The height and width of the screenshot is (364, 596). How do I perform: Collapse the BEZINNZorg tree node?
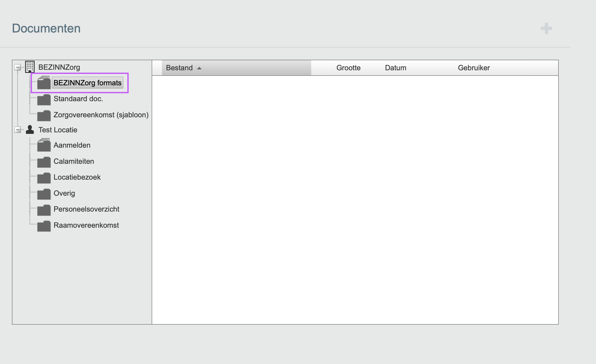click(18, 67)
